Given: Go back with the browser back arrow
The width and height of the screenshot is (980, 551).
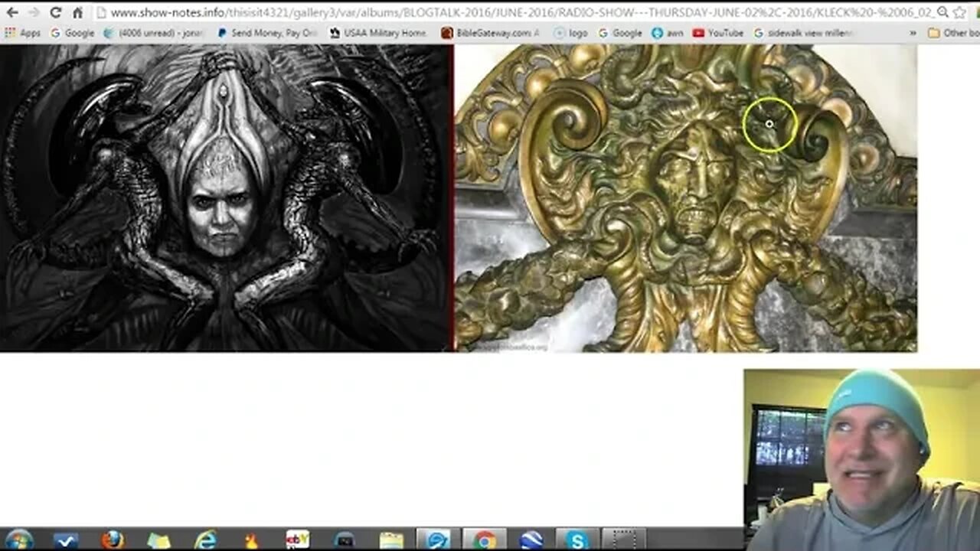Looking at the screenshot, I should click(12, 12).
